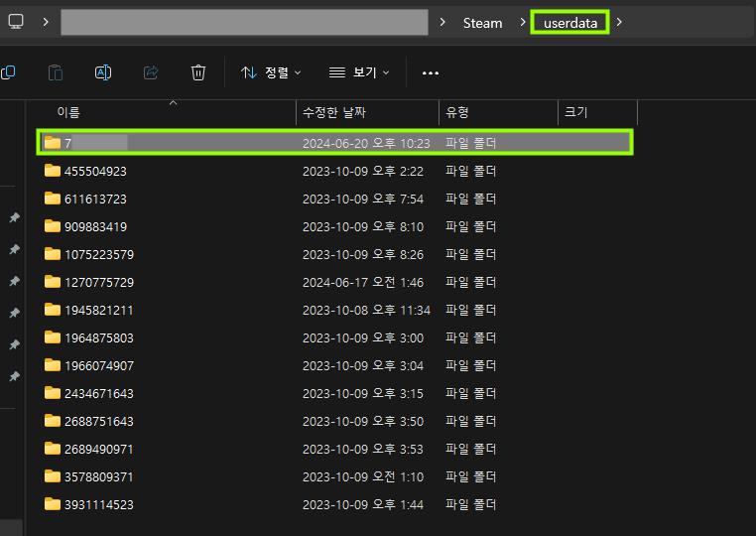Viewport: 756px width, 536px height.
Task: Open the 정렬 sort dropdown
Action: point(271,72)
